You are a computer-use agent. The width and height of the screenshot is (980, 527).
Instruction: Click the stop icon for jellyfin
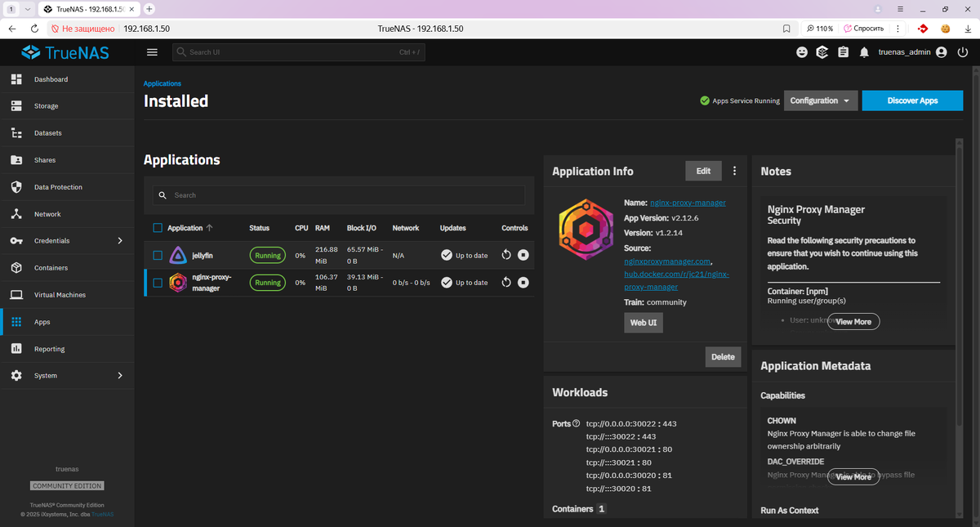(523, 255)
